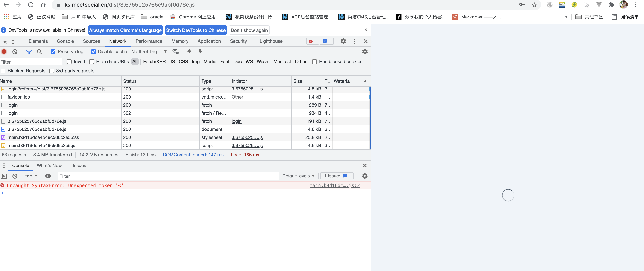Open DevTools three-dot customize menu

coord(354,41)
